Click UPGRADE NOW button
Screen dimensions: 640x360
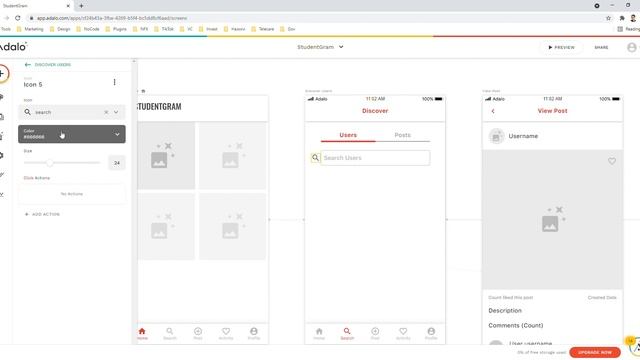(595, 352)
